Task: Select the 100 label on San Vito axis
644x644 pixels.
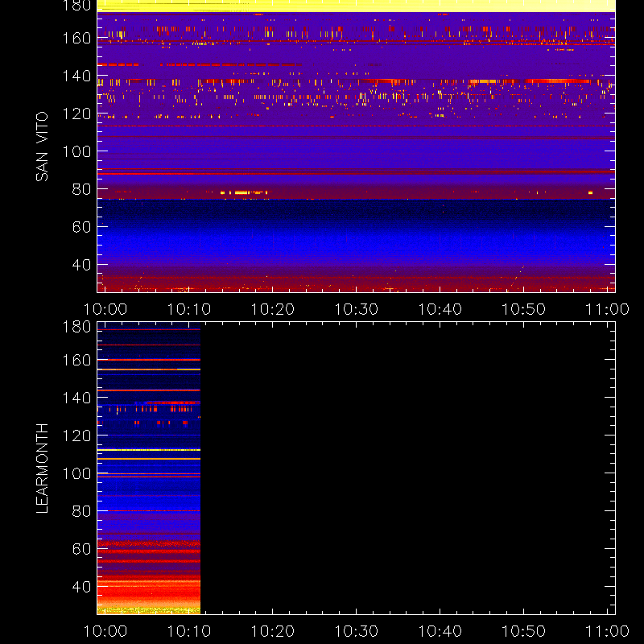Action: (76, 151)
